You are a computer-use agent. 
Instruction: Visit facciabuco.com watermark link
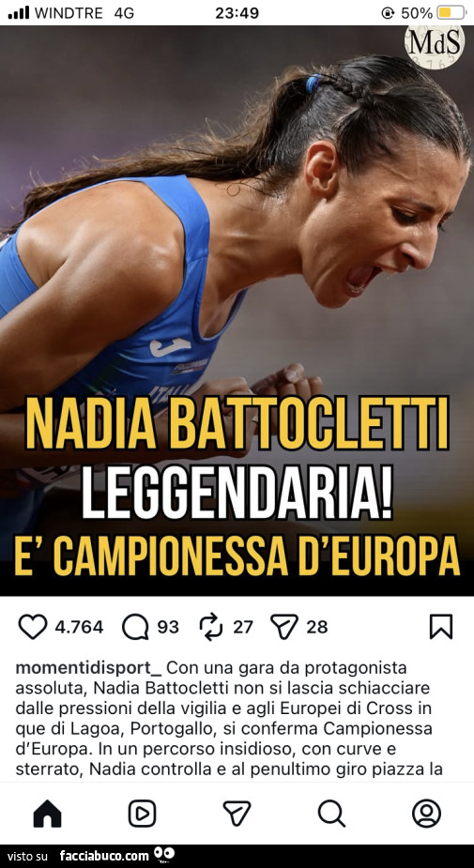[x=104, y=856]
